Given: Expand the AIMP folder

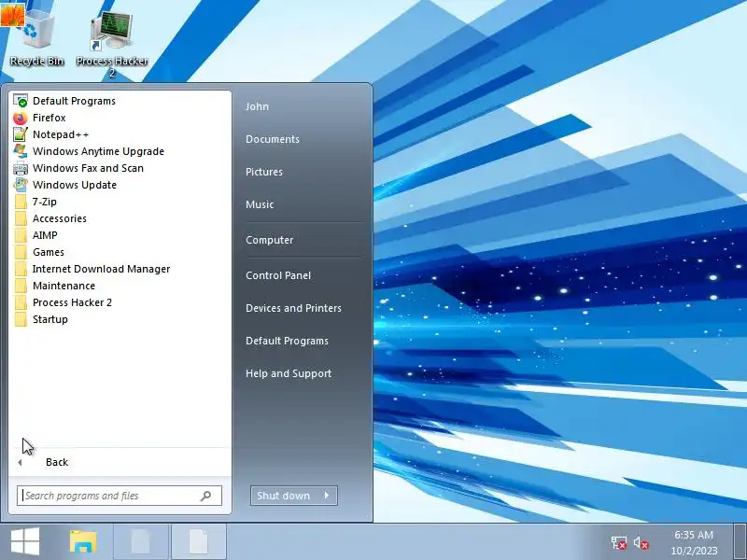Looking at the screenshot, I should [x=120, y=235].
